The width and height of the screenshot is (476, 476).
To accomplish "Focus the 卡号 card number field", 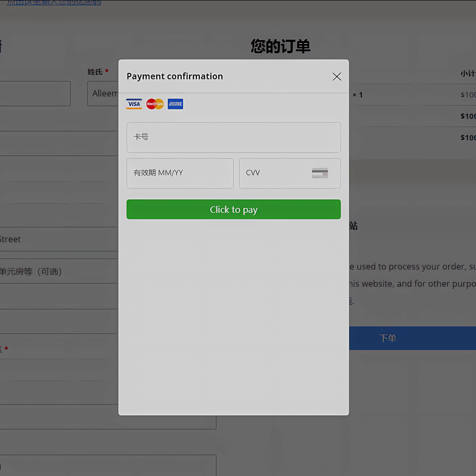I will 233,137.
